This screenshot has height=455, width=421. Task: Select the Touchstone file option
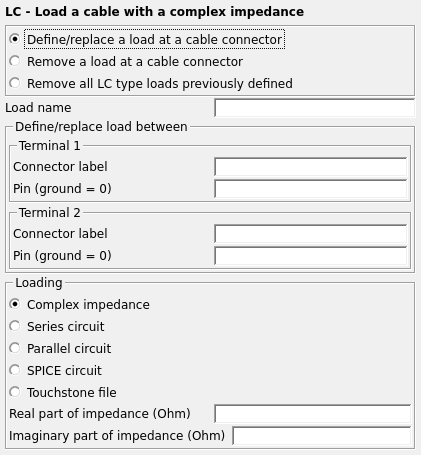[63, 392]
